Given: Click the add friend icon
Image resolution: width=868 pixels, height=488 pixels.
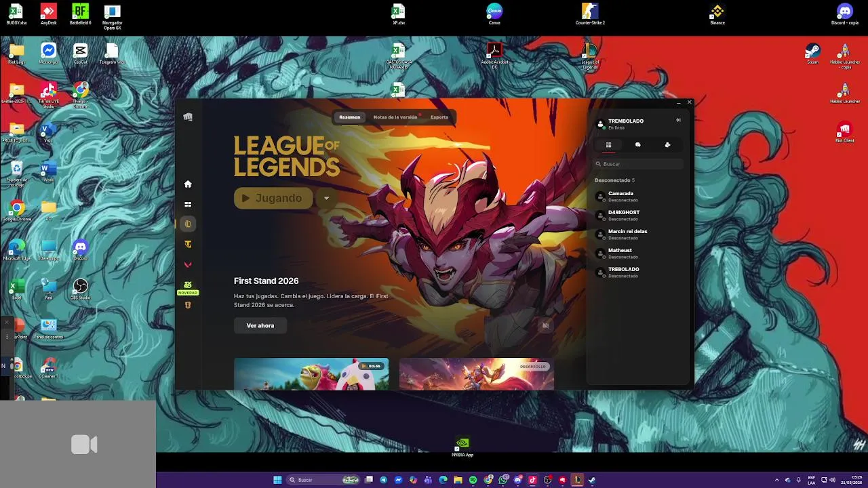Looking at the screenshot, I should [x=667, y=144].
